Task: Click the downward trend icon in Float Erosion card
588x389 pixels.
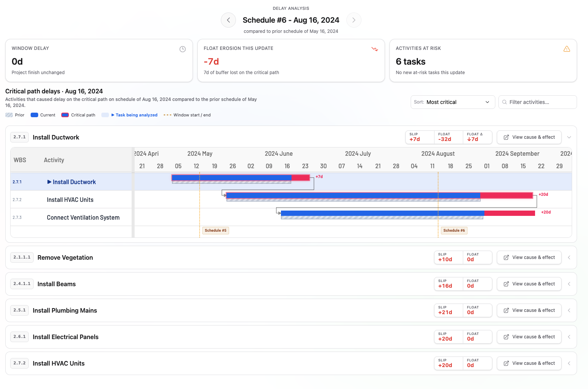Action: coord(375,49)
